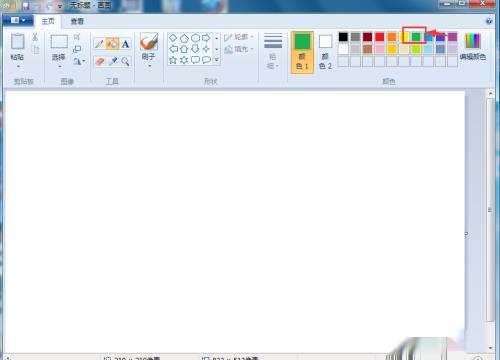This screenshot has width=500, height=360.
Task: Choose the five-point star shape
Action: coord(173,60)
